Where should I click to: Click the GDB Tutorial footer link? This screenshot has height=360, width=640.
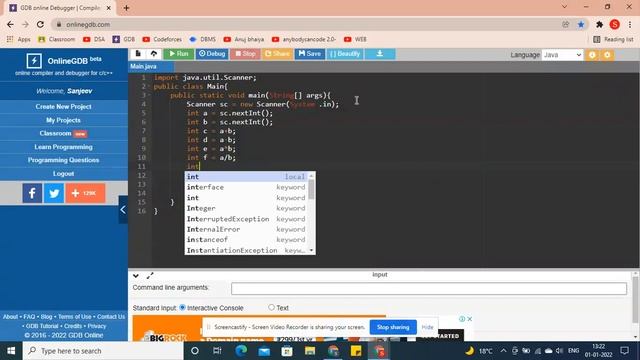(x=42, y=326)
